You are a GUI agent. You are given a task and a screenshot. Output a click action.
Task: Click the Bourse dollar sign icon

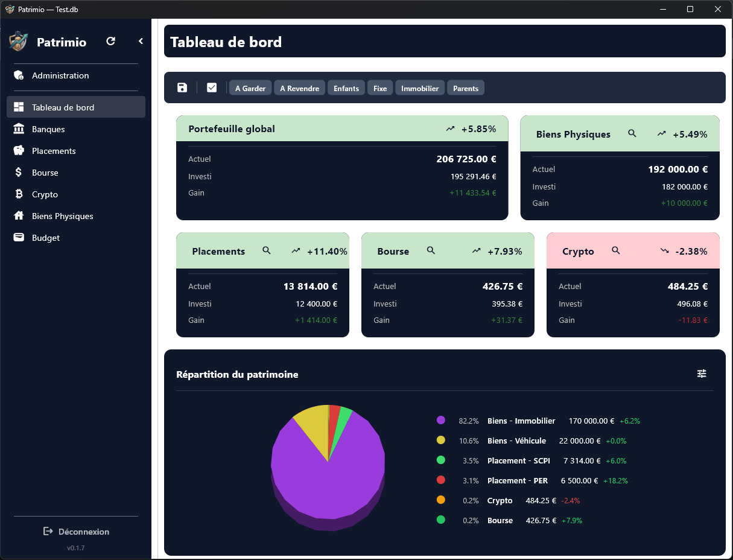tap(19, 173)
